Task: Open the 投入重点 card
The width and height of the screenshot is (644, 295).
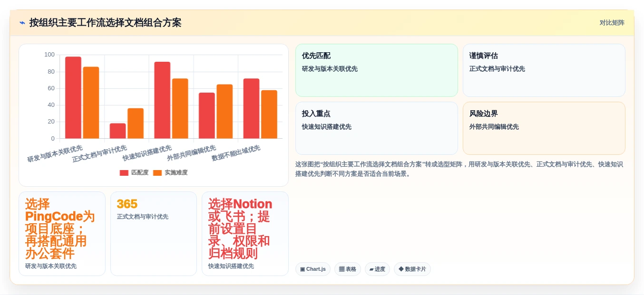Action: (376, 128)
